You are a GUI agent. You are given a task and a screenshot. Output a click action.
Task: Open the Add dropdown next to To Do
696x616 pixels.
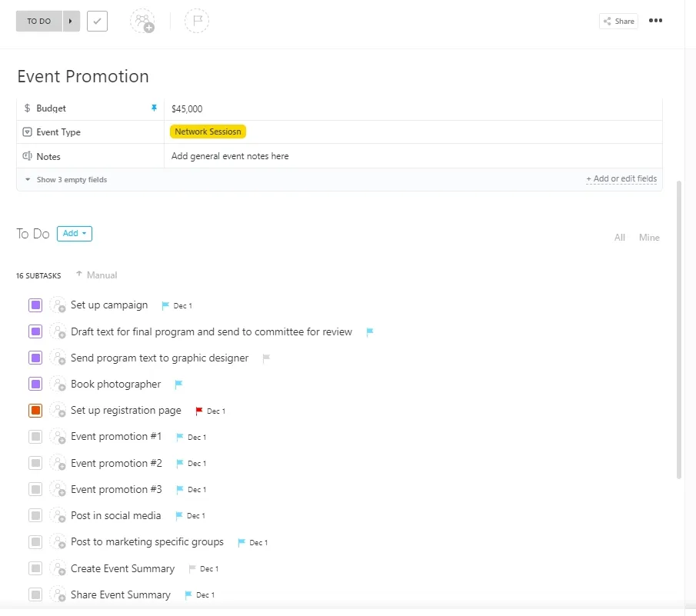click(x=74, y=234)
